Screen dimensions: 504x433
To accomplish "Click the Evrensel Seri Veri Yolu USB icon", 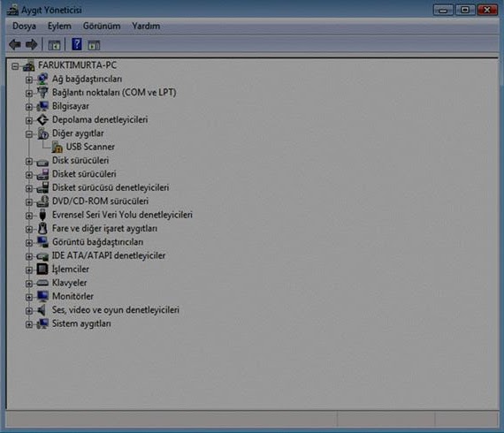I will tap(42, 215).
